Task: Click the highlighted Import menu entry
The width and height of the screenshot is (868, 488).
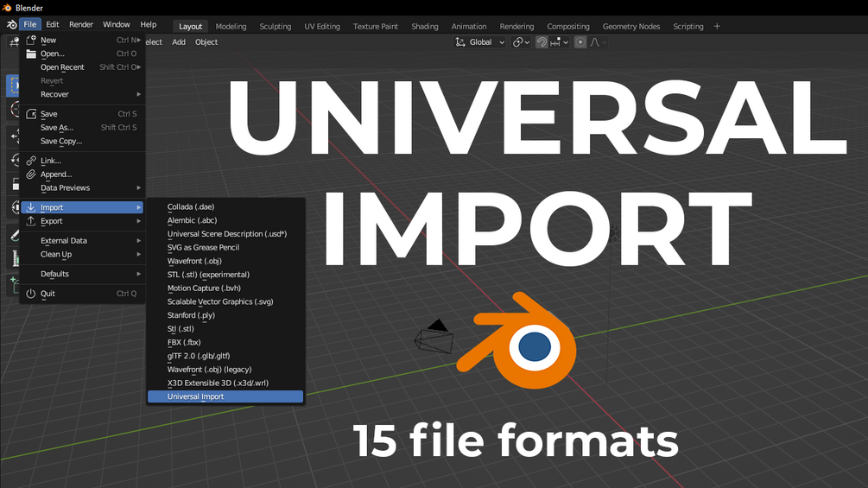Action: coord(82,207)
